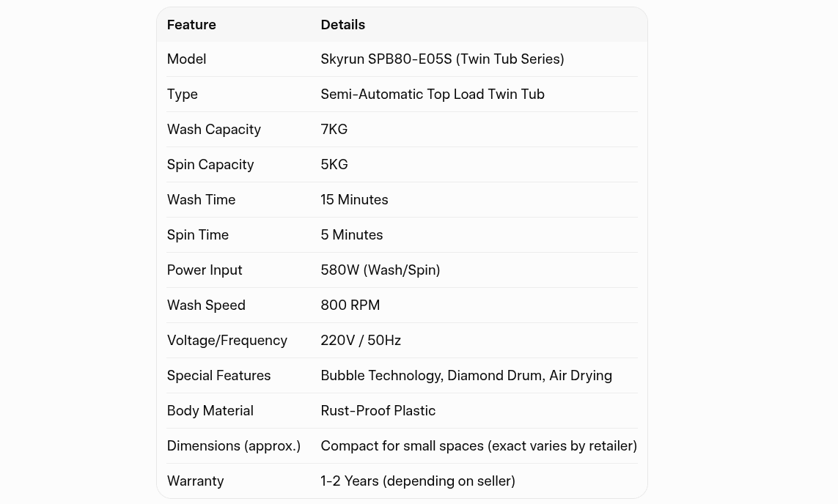This screenshot has width=838, height=504.
Task: Click the Special Features row label
Action: click(218, 376)
